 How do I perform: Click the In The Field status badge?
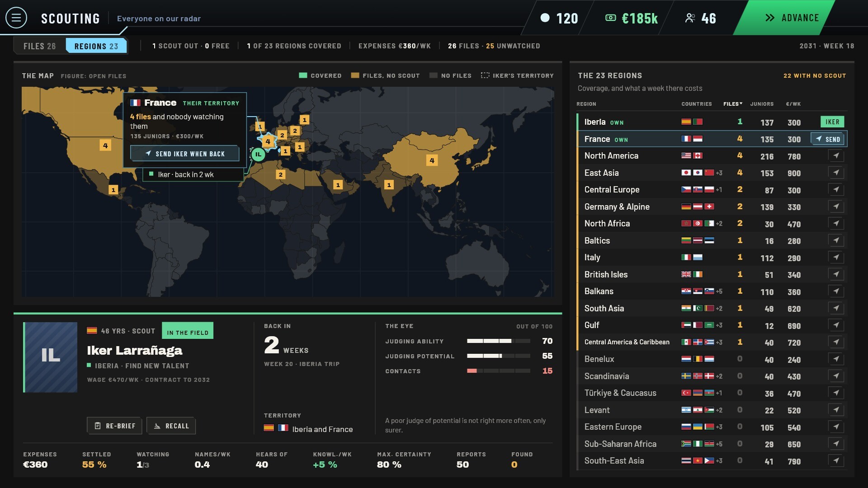pyautogui.click(x=188, y=331)
